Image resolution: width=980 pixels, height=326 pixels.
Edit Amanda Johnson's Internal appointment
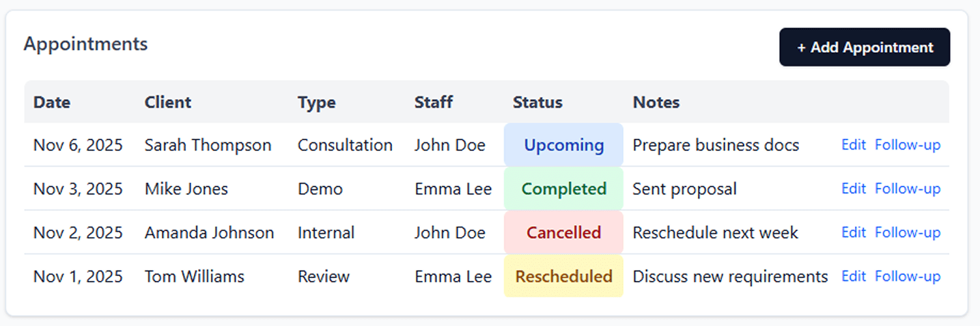pyautogui.click(x=853, y=232)
